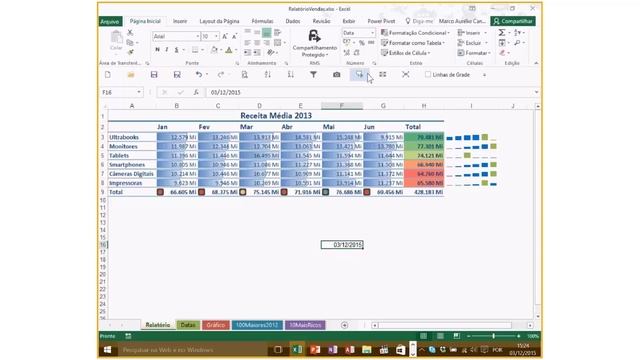This screenshot has height=360, width=640.
Task: Click the Save As icon in the quick toolbar
Action: [x=177, y=75]
